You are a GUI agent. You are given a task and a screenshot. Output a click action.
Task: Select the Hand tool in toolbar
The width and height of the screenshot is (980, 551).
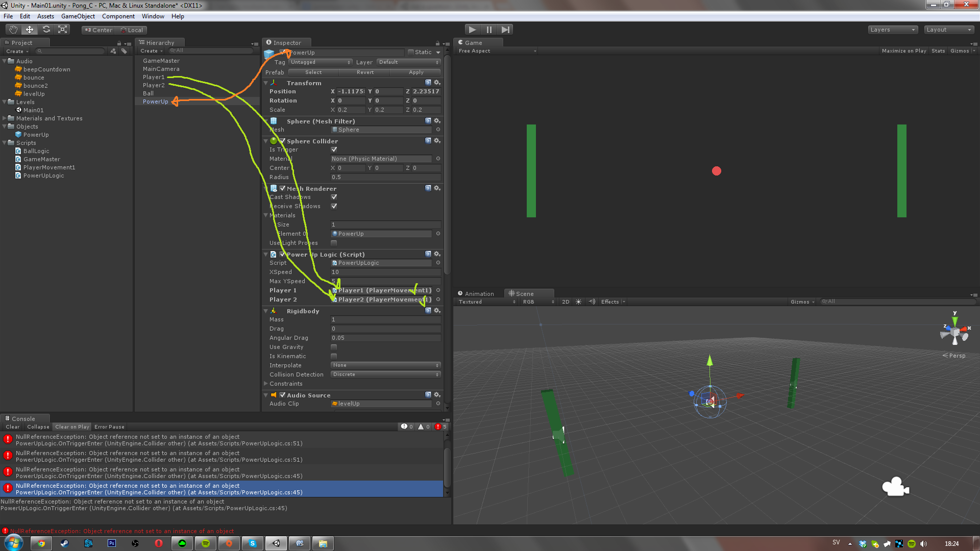(13, 30)
